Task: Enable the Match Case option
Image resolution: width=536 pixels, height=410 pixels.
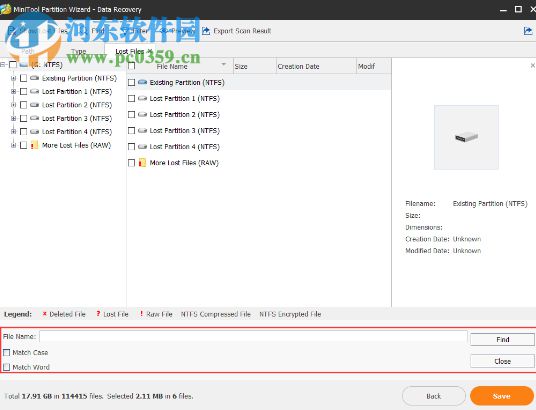Action: (x=6, y=352)
